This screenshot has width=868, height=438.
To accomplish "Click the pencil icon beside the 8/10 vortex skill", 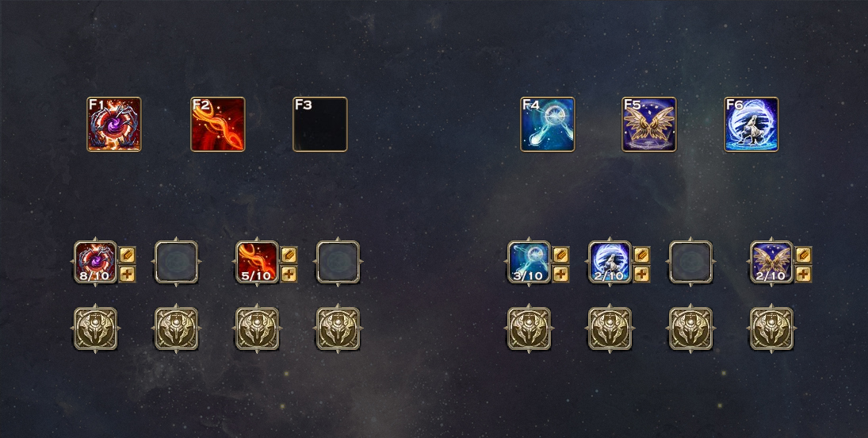I will (x=128, y=255).
